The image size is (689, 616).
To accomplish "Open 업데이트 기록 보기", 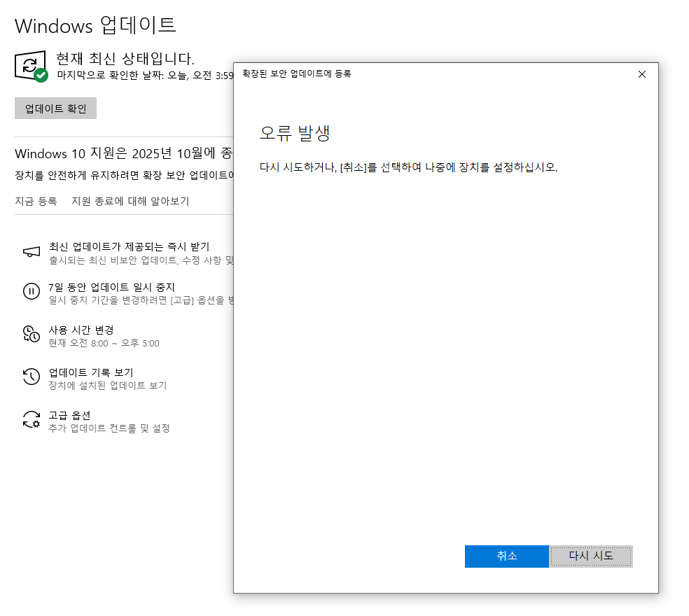I will [91, 372].
